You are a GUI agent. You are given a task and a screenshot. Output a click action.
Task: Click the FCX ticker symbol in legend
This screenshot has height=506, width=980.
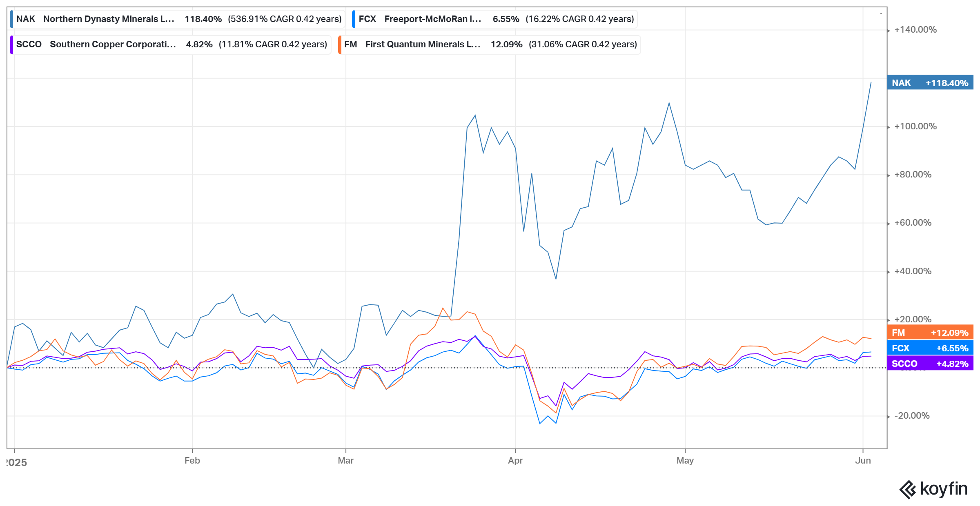[x=367, y=19]
